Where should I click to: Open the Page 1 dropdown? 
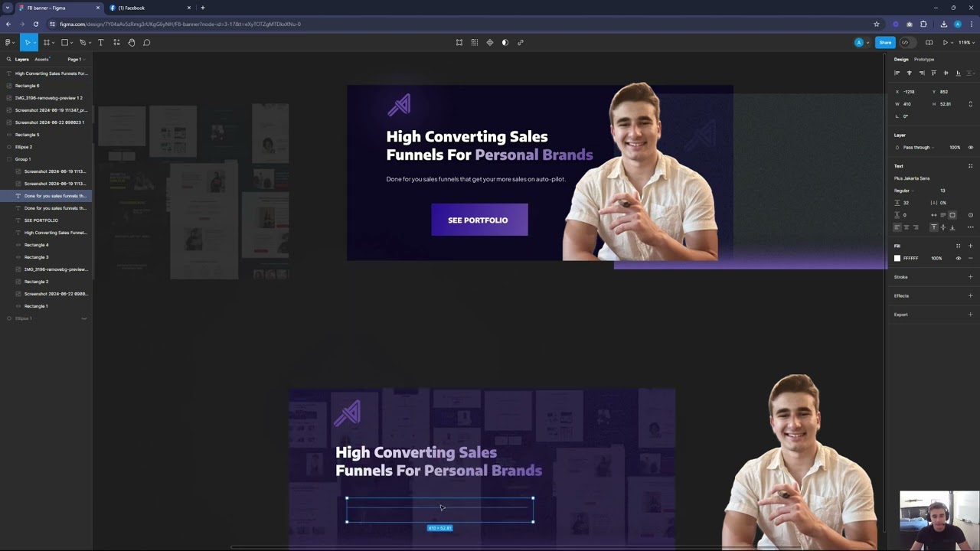[76, 59]
